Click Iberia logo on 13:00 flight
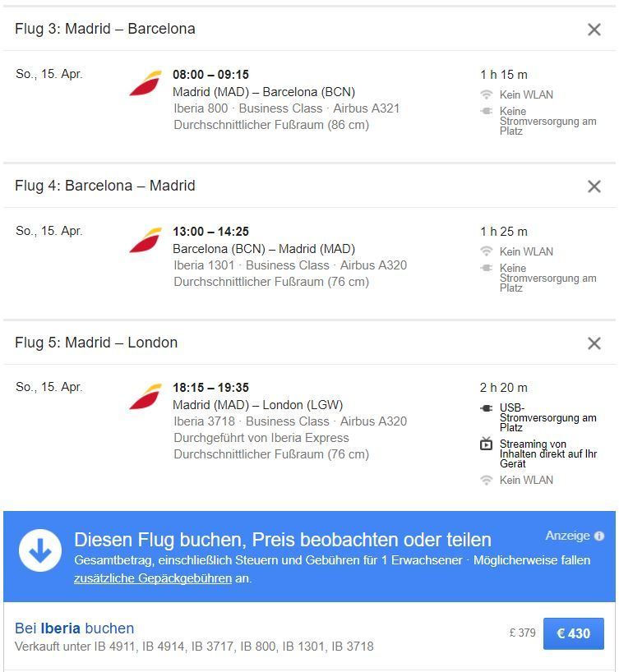The height and width of the screenshot is (672, 619). [146, 241]
